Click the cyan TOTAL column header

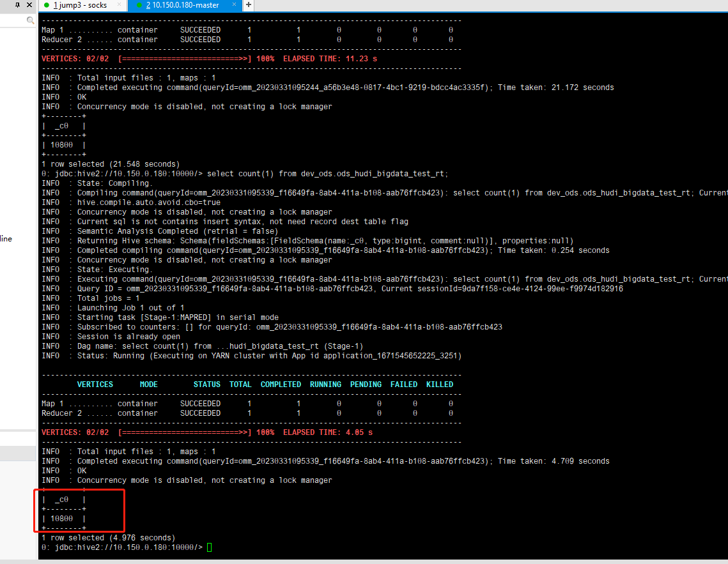click(240, 385)
